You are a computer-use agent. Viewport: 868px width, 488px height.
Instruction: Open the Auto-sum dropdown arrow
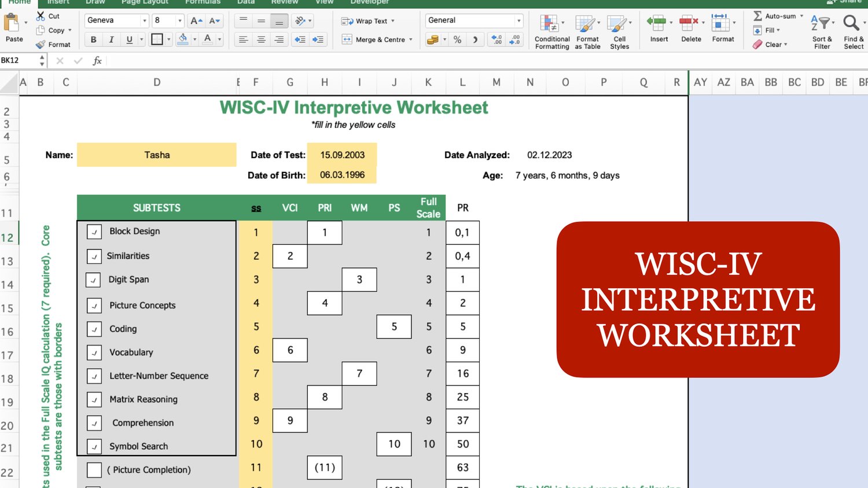[x=802, y=16]
